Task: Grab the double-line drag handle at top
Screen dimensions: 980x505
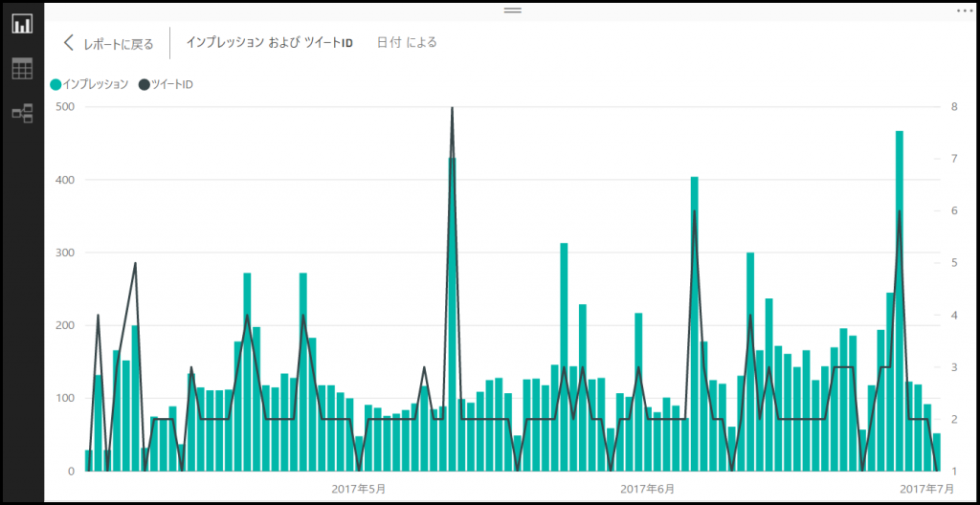Action: (x=513, y=10)
